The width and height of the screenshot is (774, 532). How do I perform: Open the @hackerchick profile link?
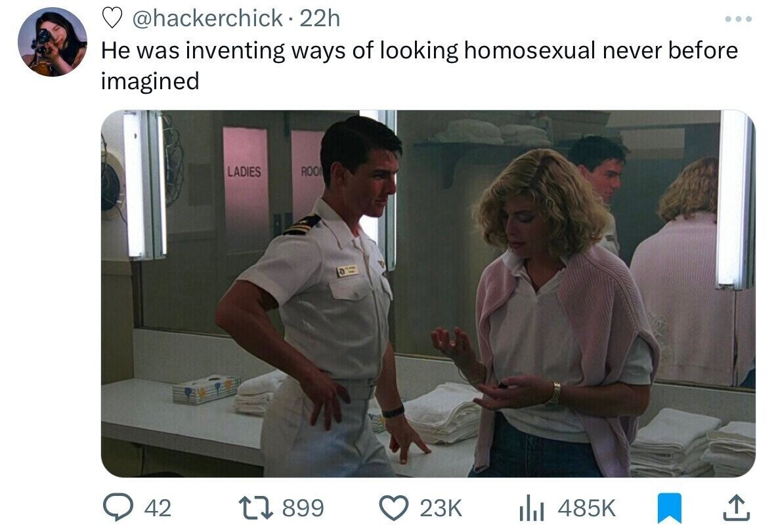tap(208, 19)
